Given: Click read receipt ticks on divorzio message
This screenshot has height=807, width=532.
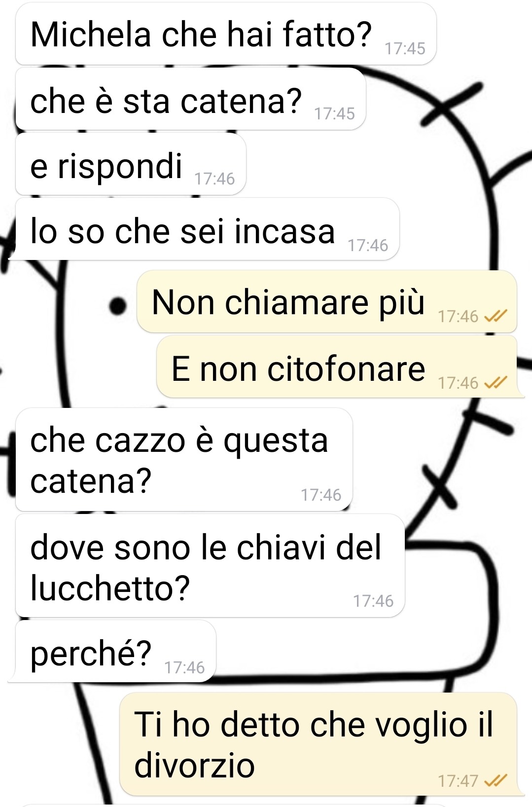Looking at the screenshot, I should click(496, 780).
